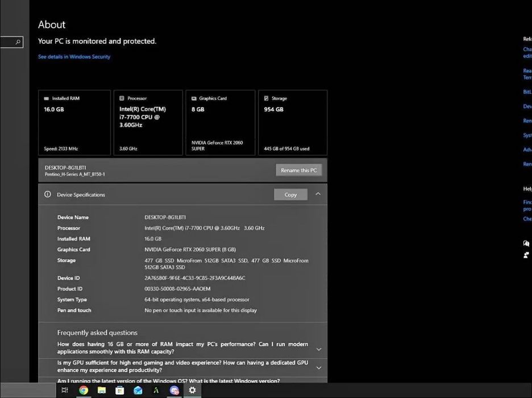This screenshot has height=398, width=532.
Task: Click '445 GB of 954 GB used' text
Action: point(286,148)
